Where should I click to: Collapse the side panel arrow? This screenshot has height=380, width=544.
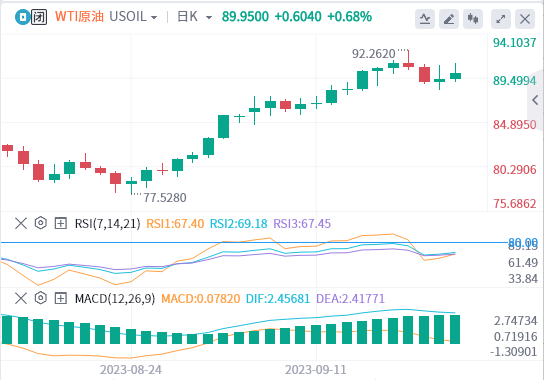coord(535,100)
